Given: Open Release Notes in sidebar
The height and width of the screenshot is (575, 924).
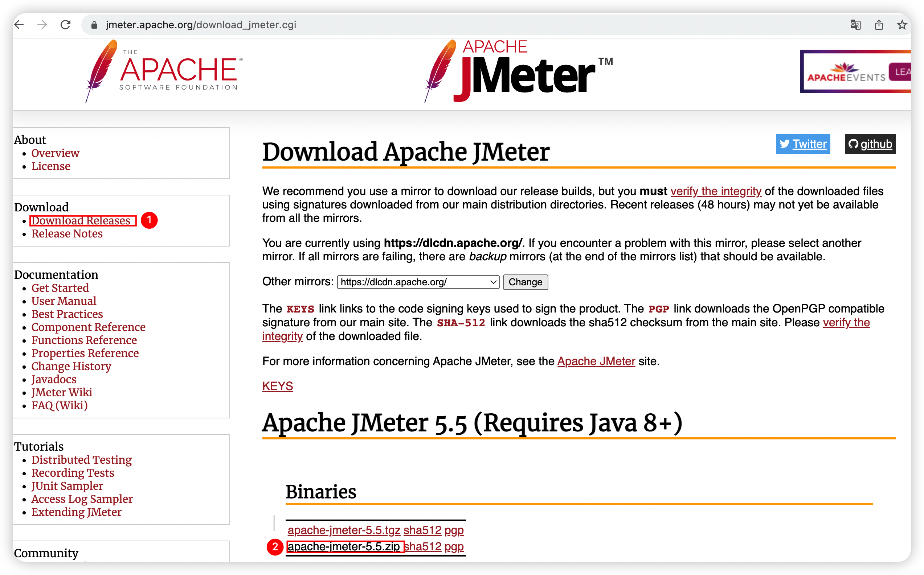Looking at the screenshot, I should point(67,233).
